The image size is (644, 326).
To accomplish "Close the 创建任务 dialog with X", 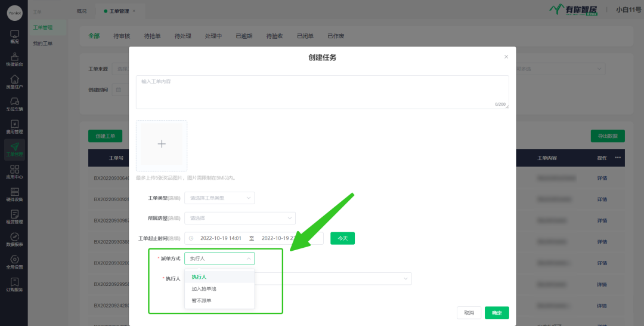I will coord(506,57).
